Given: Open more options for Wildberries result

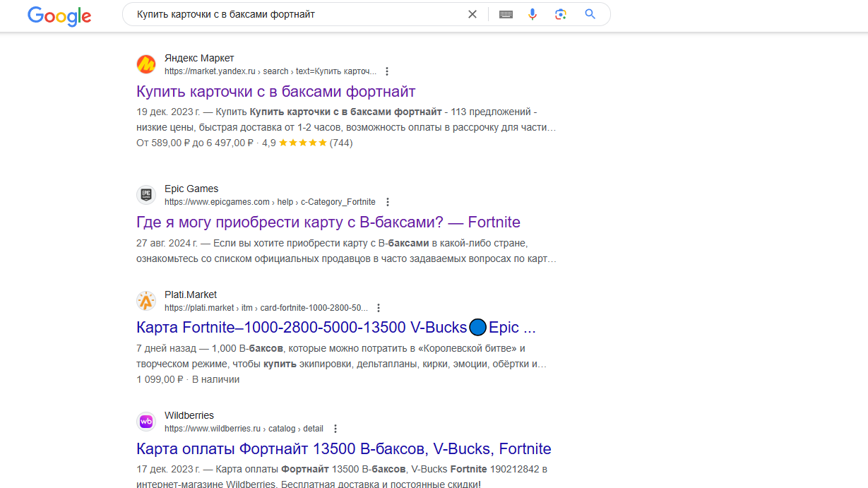Looking at the screenshot, I should (x=335, y=429).
